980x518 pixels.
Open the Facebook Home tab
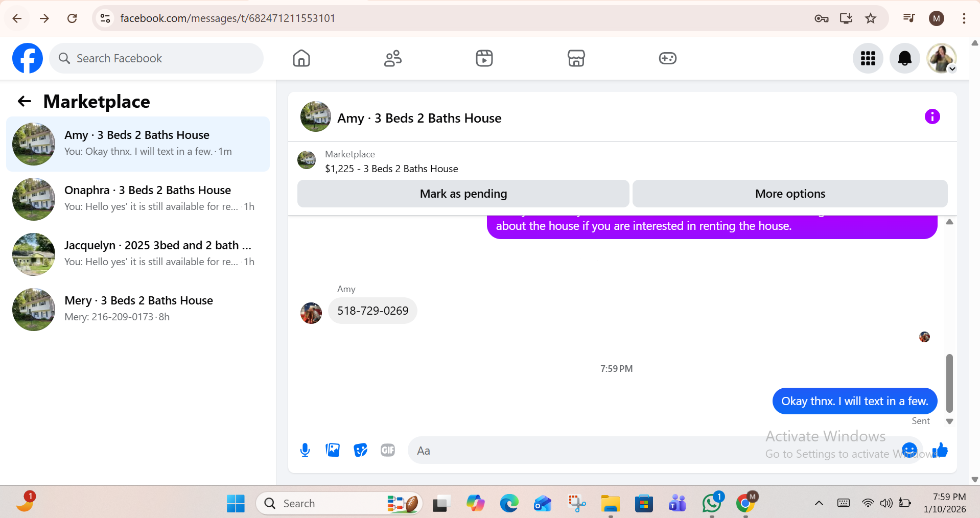tap(301, 58)
